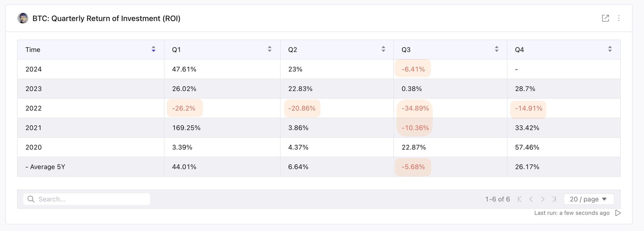Toggle sorting on the Q4 column

click(x=610, y=49)
